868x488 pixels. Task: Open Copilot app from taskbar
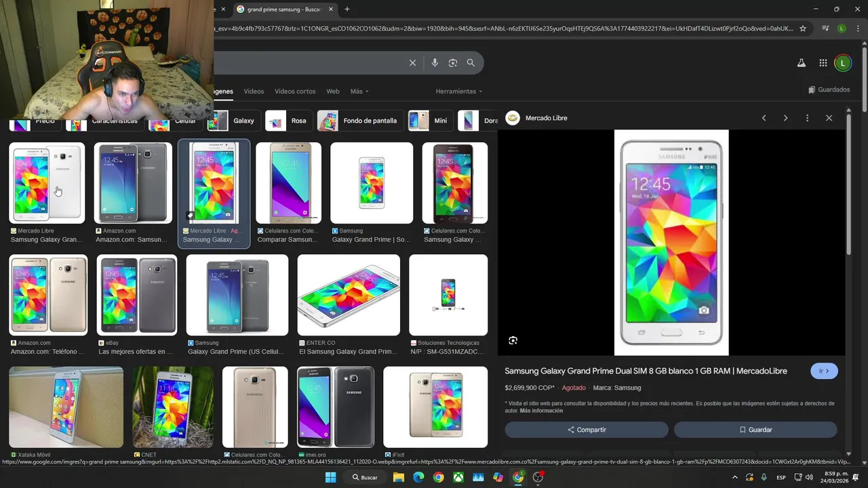coord(498,477)
